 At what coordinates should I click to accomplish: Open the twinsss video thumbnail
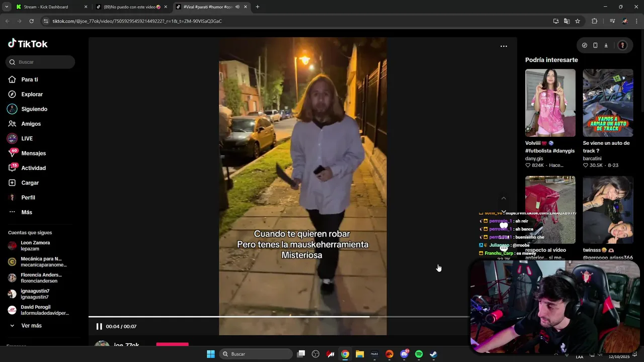pyautogui.click(x=608, y=210)
